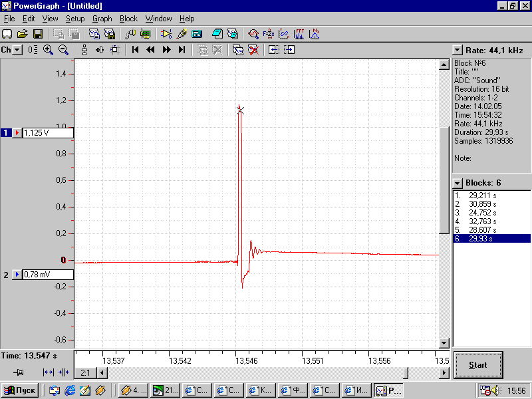Click the plug connection icon

click(130, 34)
